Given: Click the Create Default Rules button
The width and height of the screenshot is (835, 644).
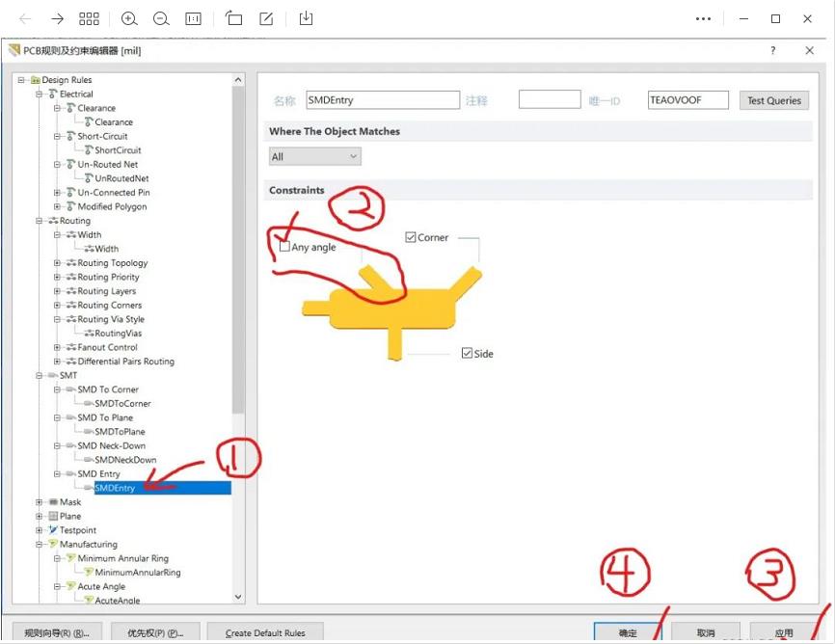Looking at the screenshot, I should click(x=265, y=633).
